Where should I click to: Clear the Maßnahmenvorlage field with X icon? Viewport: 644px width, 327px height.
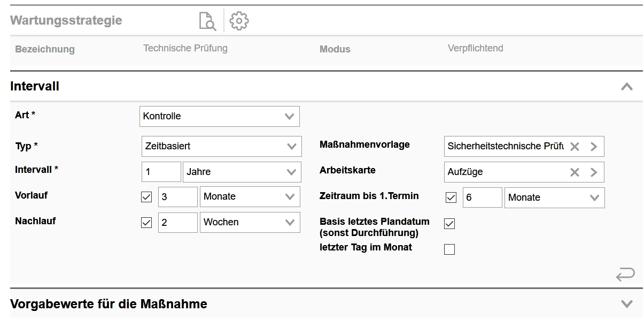[575, 147]
